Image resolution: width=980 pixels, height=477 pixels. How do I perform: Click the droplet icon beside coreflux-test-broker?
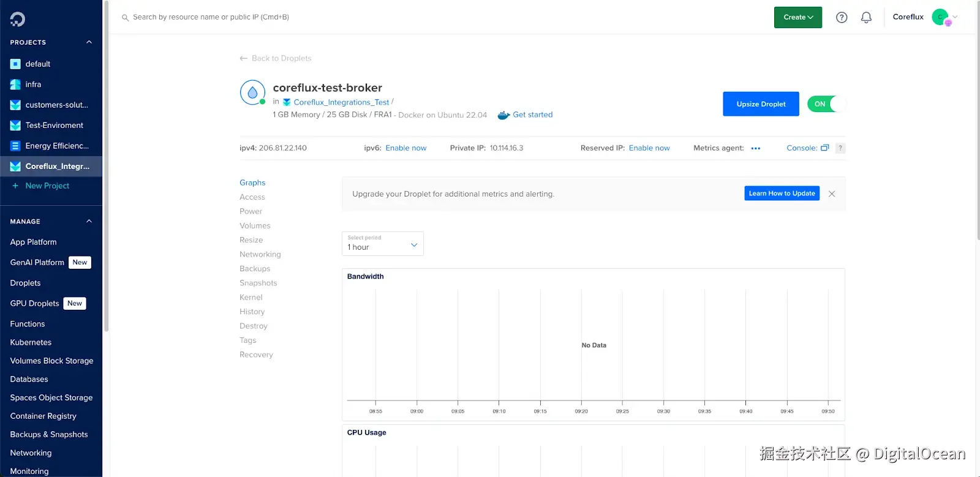(252, 92)
